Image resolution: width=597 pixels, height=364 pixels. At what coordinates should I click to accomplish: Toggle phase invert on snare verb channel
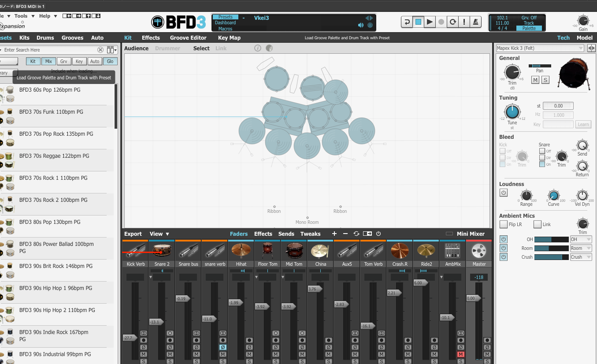pyautogui.click(x=223, y=347)
